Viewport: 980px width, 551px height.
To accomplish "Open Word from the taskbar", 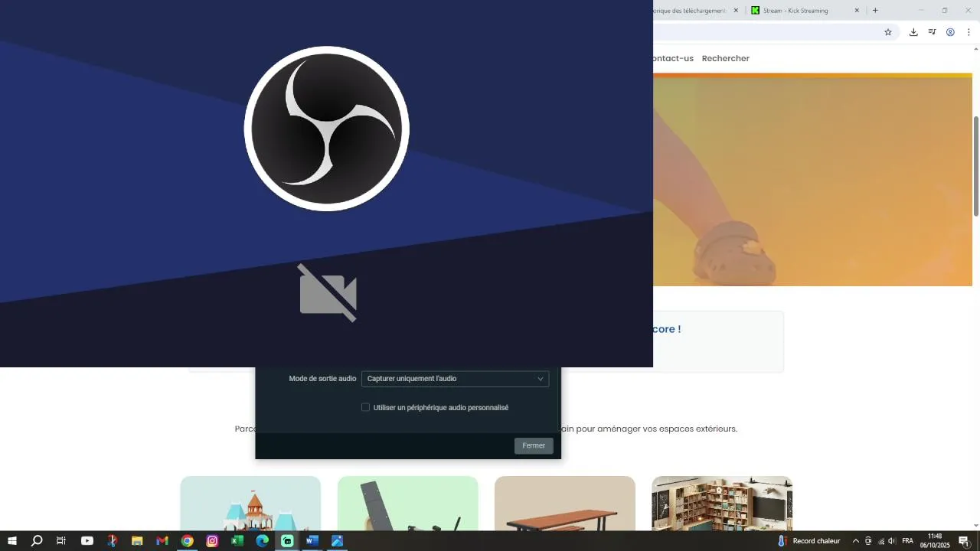I will pyautogui.click(x=312, y=541).
